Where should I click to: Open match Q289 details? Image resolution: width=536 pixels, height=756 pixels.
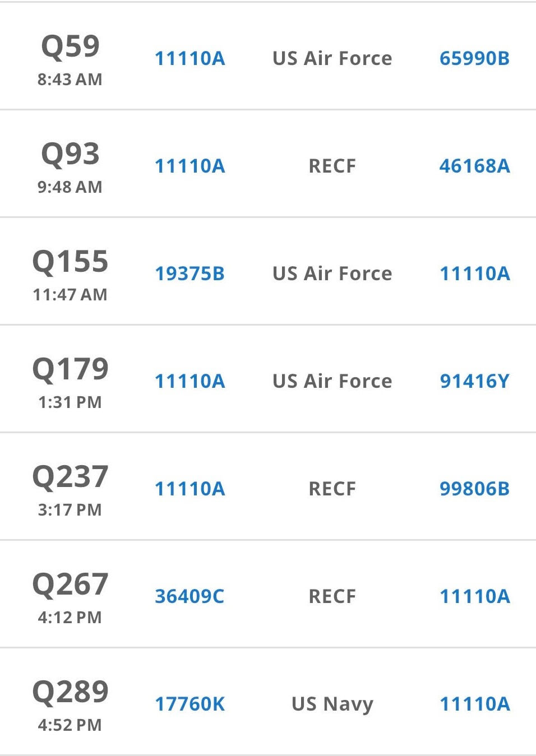70,693
